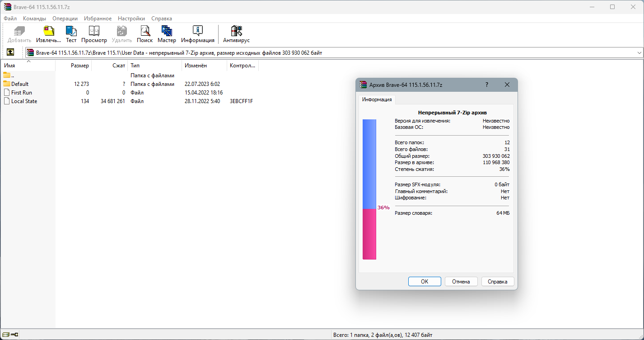The image size is (644, 340).
Task: Click the Отмена button
Action: click(461, 281)
